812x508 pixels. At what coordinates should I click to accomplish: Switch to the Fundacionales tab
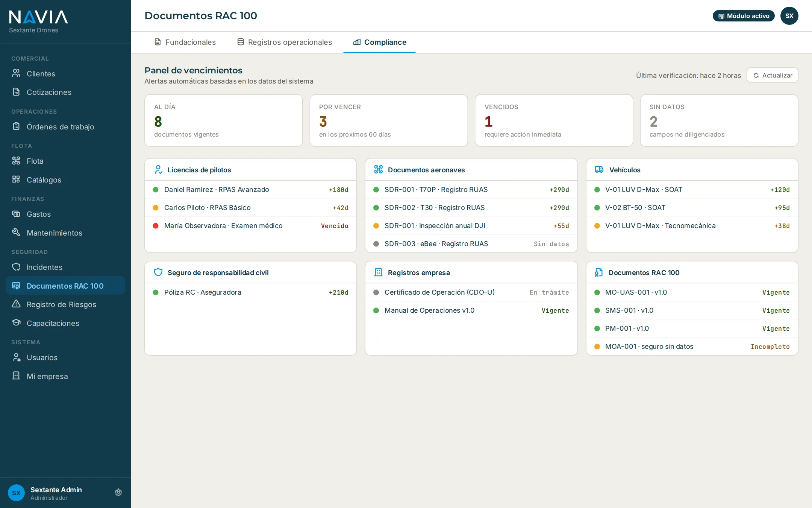185,42
